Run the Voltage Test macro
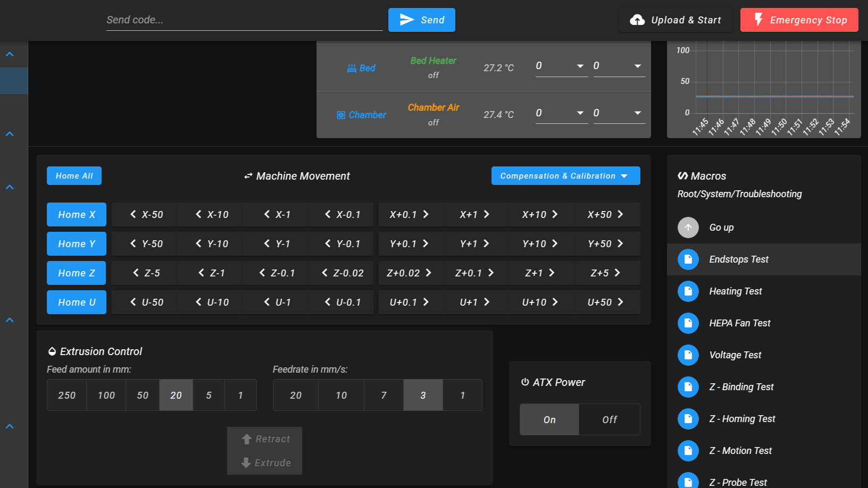Viewport: 868px width, 488px height. coord(764,355)
